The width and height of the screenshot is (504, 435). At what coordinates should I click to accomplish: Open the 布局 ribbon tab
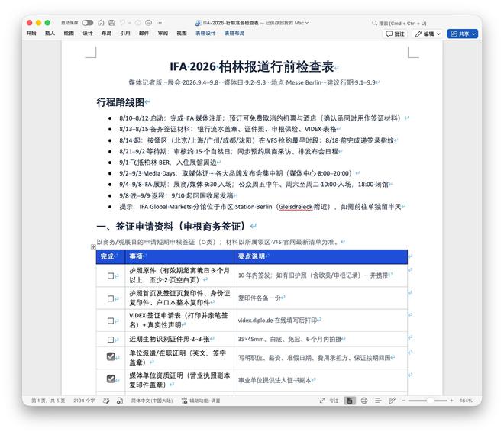pyautogui.click(x=106, y=33)
